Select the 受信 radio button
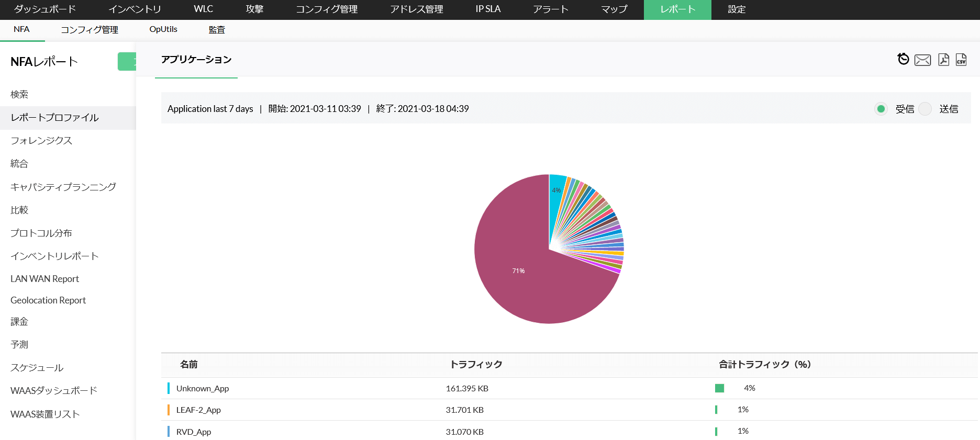The width and height of the screenshot is (980, 440). point(881,109)
